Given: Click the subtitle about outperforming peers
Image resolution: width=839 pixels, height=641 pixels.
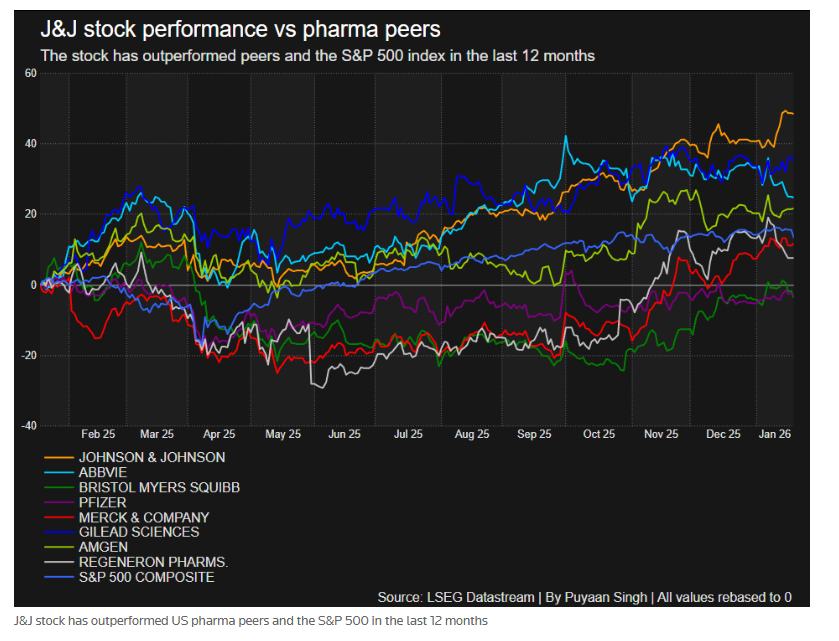Looking at the screenshot, I should [317, 56].
